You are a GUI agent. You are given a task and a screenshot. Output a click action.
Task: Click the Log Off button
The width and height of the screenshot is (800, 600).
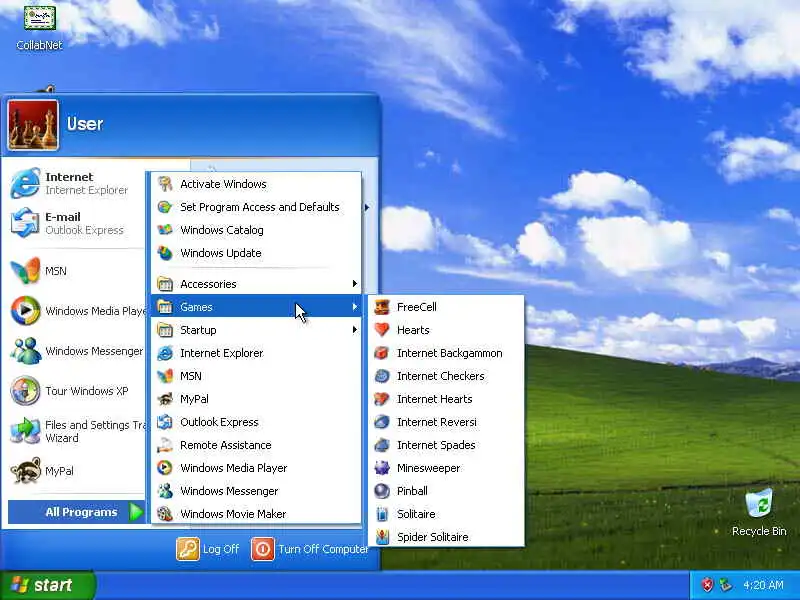click(208, 549)
